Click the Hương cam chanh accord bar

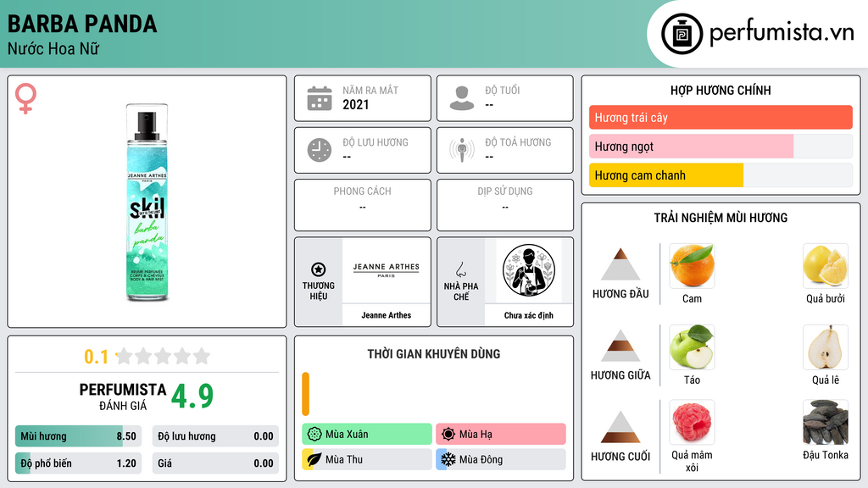[721, 175]
